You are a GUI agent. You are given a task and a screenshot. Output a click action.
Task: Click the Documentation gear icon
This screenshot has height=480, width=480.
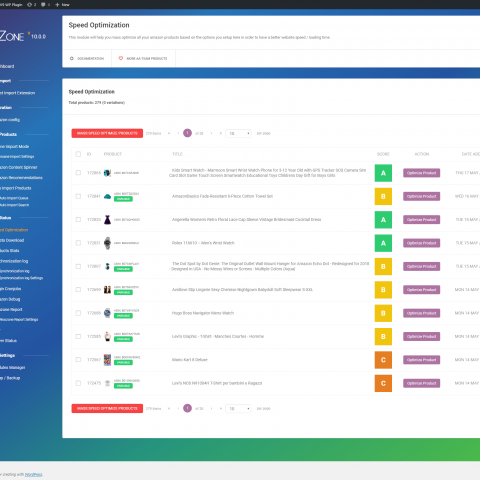click(x=71, y=58)
